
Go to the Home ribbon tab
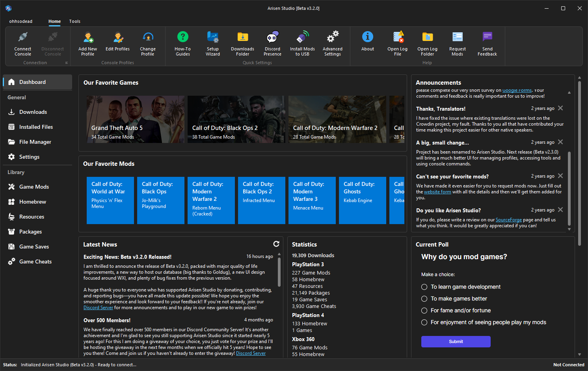[54, 21]
